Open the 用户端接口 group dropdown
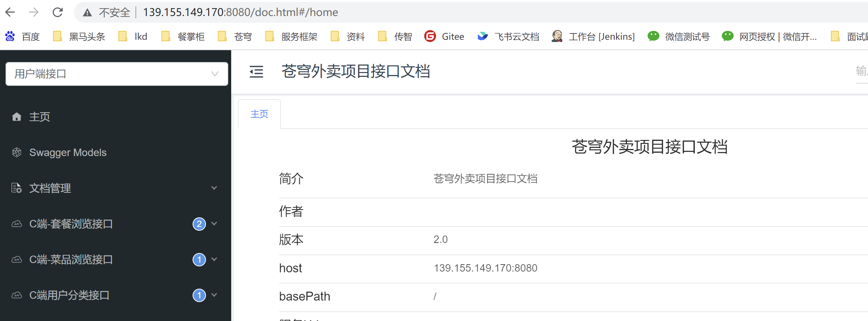Screen dimensions: 868x321 [x=117, y=74]
